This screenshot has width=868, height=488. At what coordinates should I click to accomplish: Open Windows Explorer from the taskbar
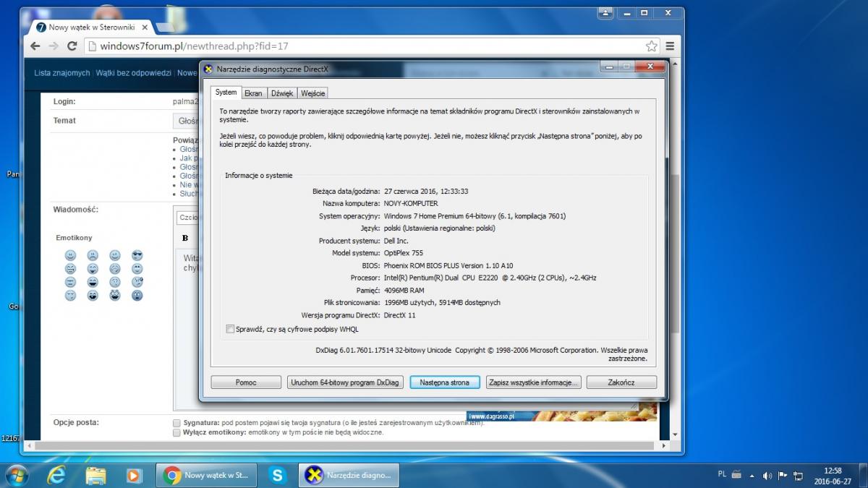point(95,474)
